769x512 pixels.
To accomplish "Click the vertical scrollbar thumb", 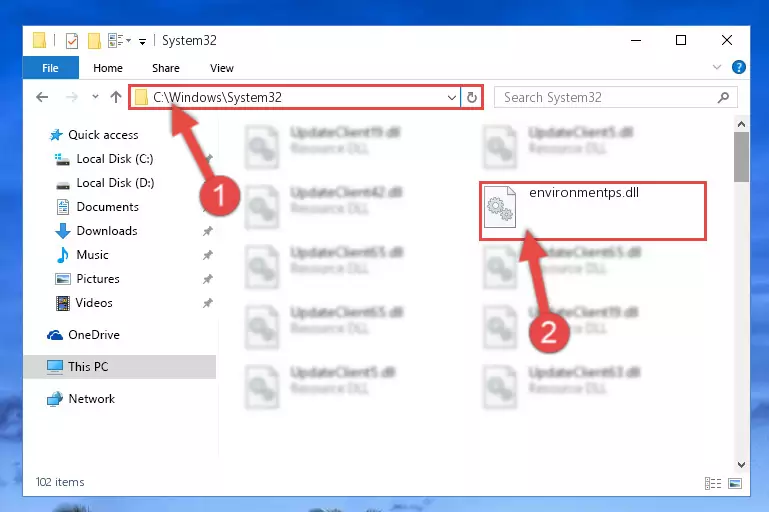I will click(x=742, y=157).
